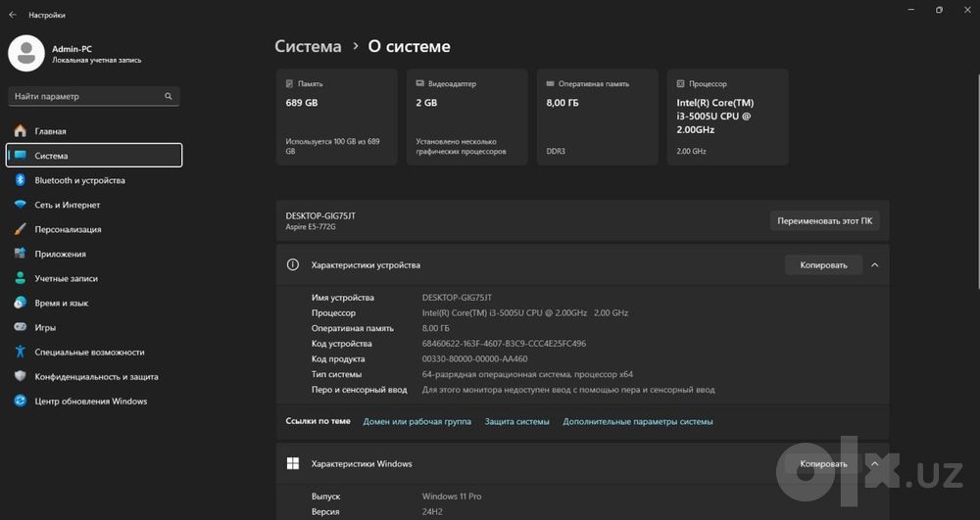The image size is (980, 520).
Task: Click the Имя устройства DESKTOP-GIG75JT value
Action: pyautogui.click(x=457, y=298)
